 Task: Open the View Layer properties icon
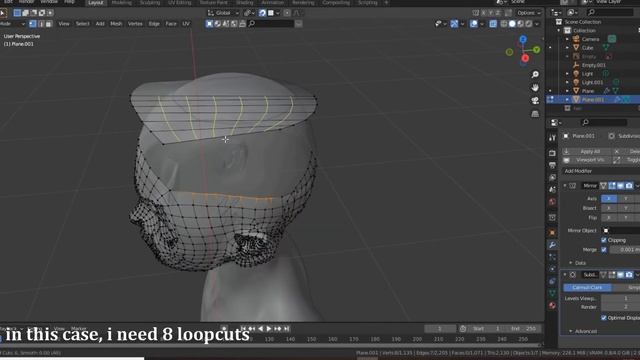pyautogui.click(x=552, y=178)
